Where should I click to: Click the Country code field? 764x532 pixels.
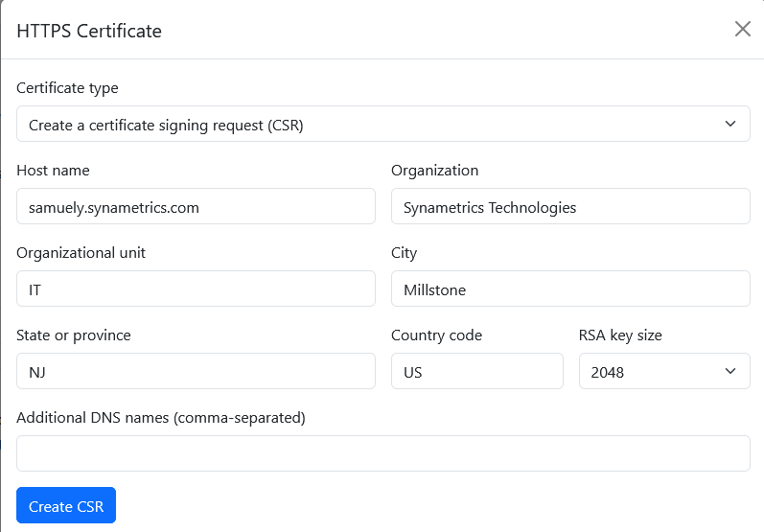tap(477, 371)
